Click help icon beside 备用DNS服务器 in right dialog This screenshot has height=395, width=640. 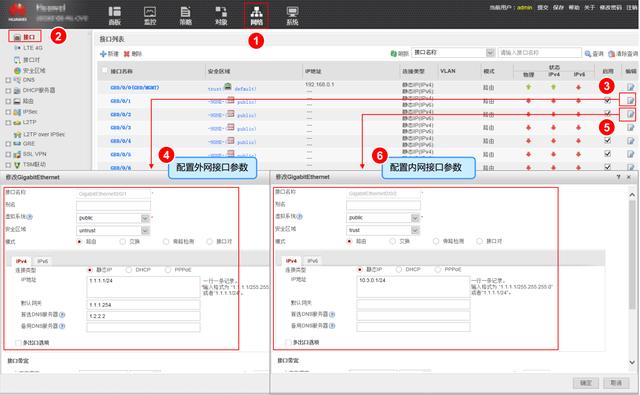click(x=332, y=326)
